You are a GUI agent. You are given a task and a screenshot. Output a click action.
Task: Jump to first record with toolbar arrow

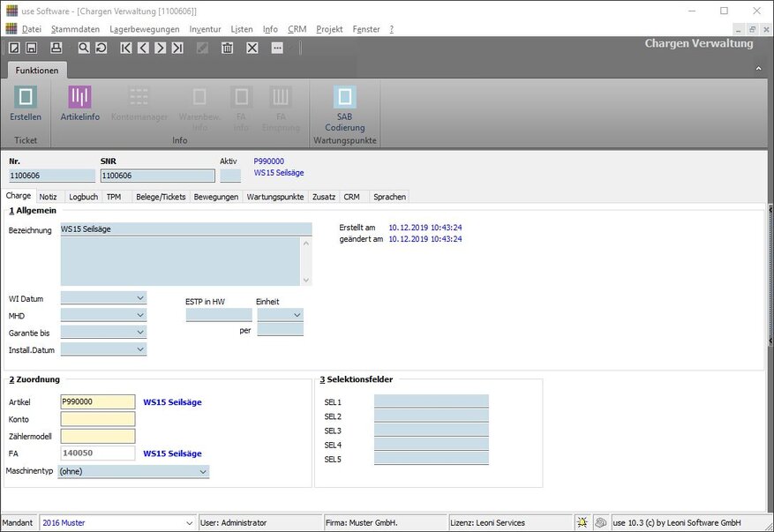click(x=126, y=48)
